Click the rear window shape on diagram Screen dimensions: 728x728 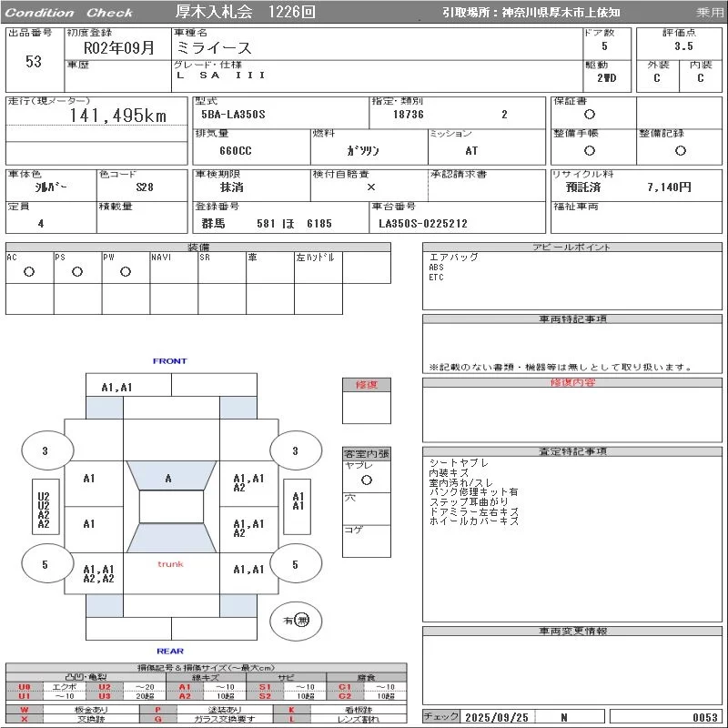click(170, 538)
